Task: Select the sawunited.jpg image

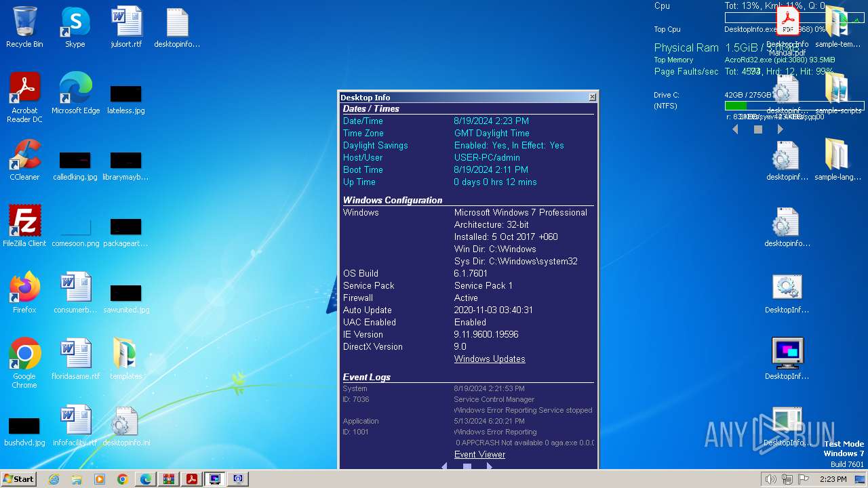Action: coord(126,298)
